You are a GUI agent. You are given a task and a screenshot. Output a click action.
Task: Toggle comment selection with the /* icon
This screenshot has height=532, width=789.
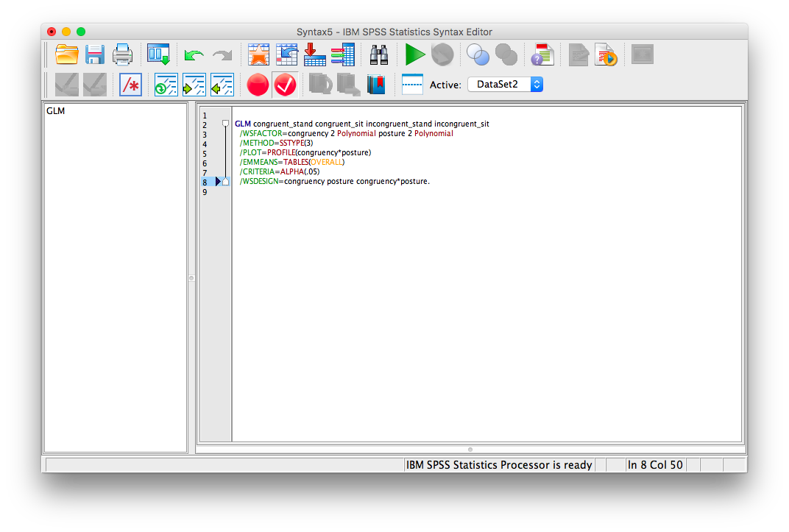pos(131,85)
